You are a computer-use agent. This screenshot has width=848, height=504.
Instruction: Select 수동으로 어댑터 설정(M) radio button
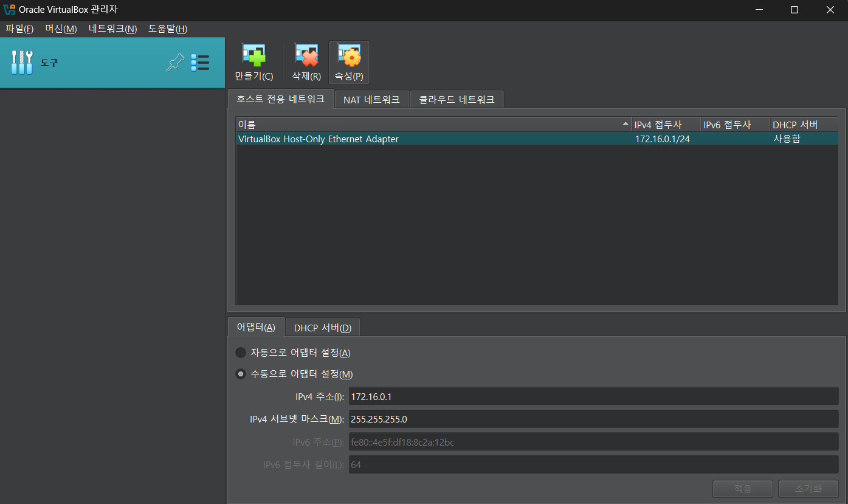pyautogui.click(x=241, y=374)
